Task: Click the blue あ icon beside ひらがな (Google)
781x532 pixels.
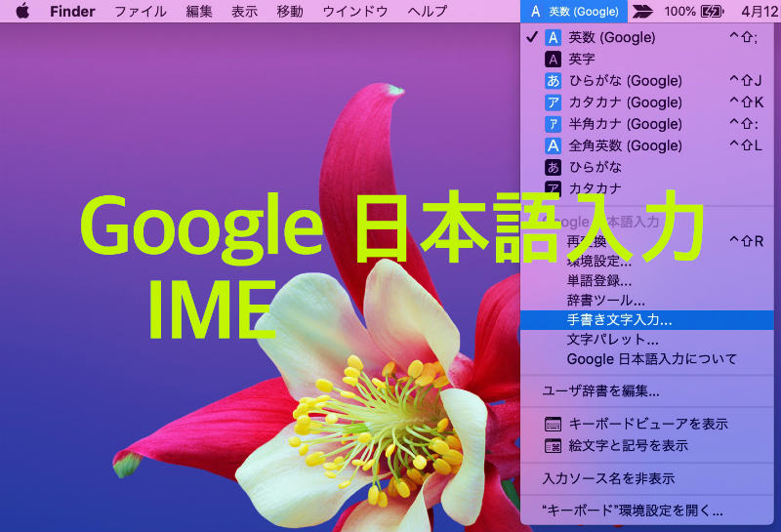Action: coord(553,81)
